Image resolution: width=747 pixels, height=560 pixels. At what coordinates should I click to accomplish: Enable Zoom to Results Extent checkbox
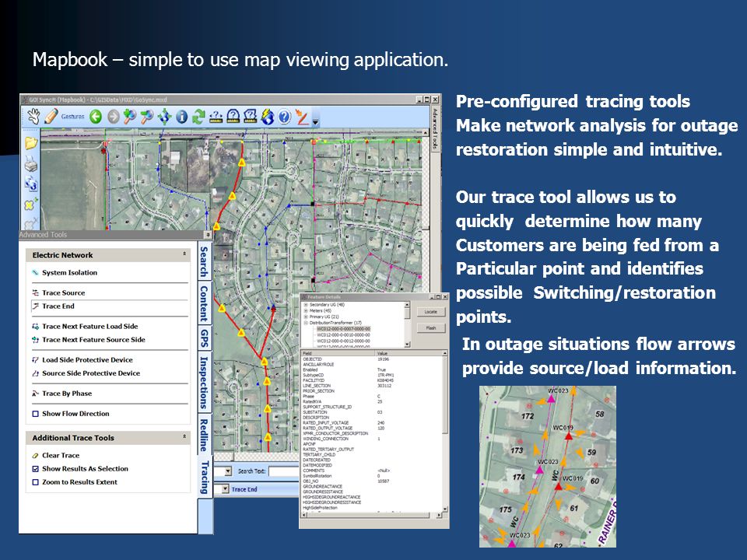[x=35, y=482]
